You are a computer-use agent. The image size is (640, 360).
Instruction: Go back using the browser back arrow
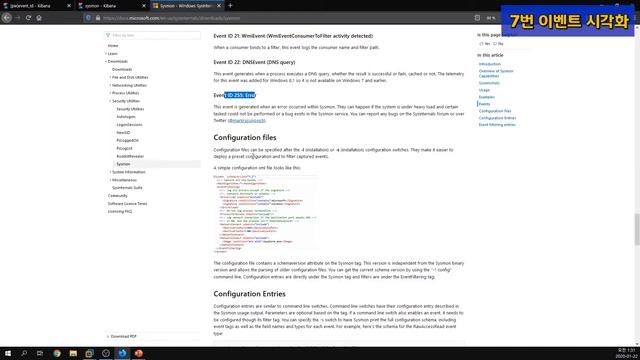(7, 18)
